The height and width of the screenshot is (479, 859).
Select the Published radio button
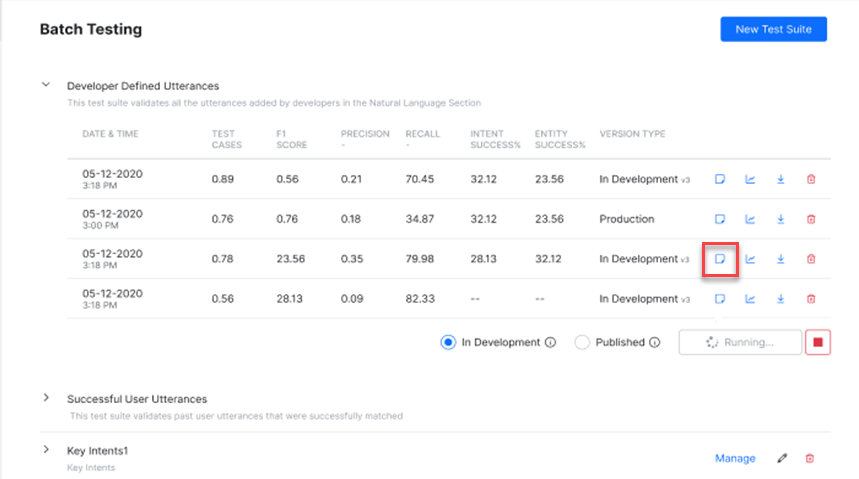pyautogui.click(x=582, y=342)
